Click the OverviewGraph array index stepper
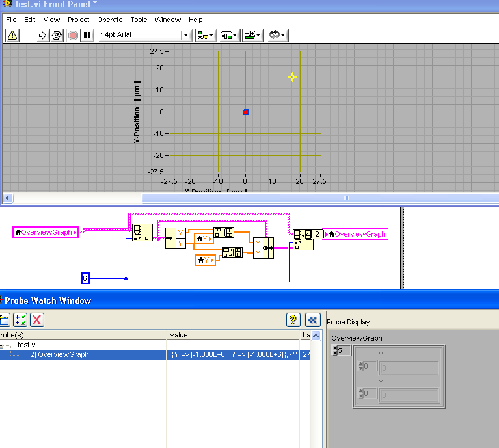499x448 pixels. point(334,350)
